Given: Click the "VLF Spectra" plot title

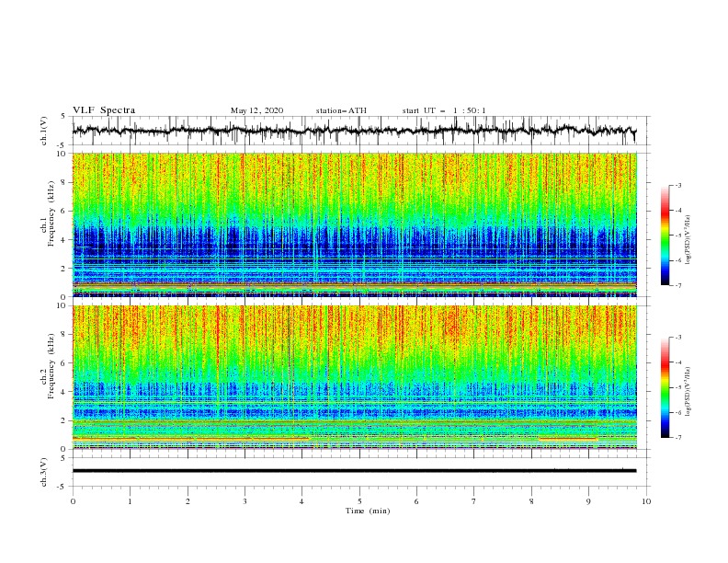Looking at the screenshot, I should point(104,110).
